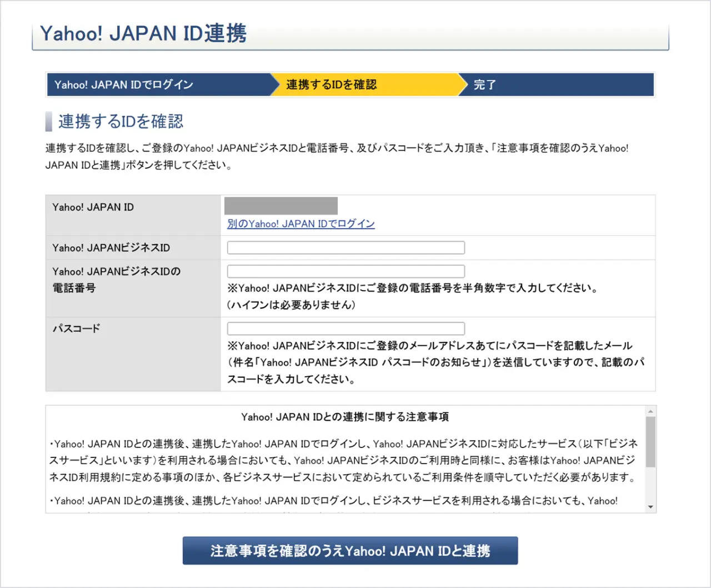Focus the Yahoo! JAPANビジネスID input field
The image size is (711, 588).
click(x=346, y=248)
